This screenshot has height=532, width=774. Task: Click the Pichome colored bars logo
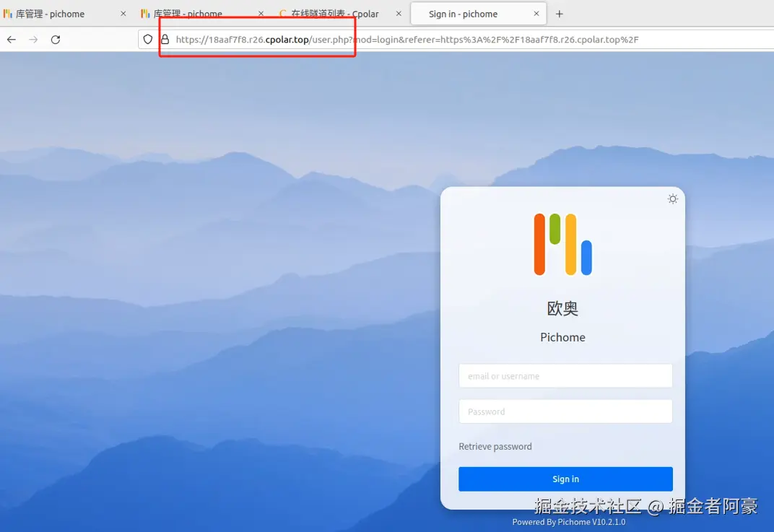coord(562,244)
